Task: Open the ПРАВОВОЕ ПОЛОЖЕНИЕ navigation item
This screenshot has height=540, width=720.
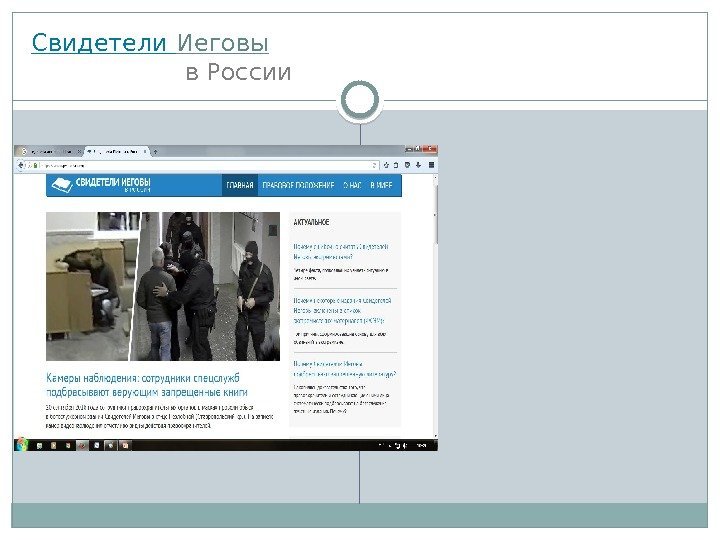Action: click(298, 185)
